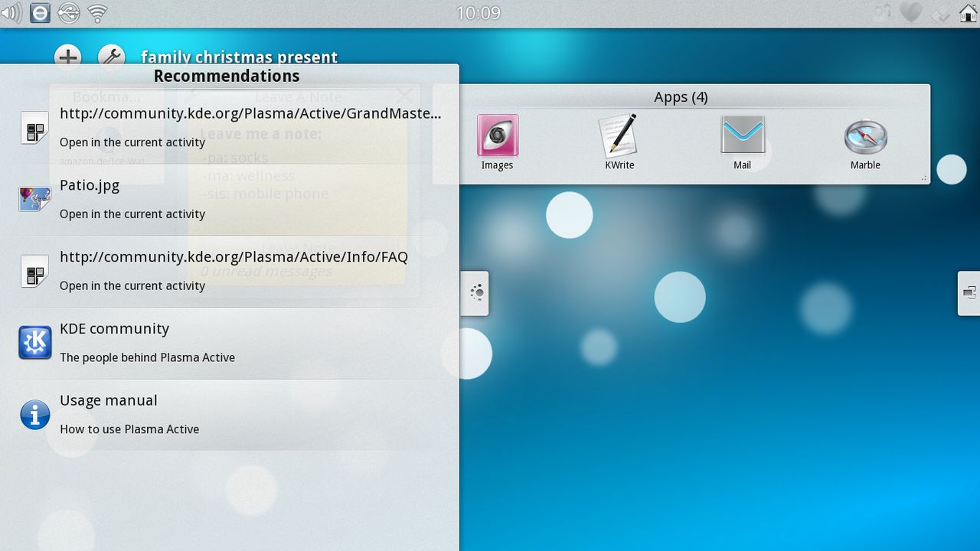Viewport: 980px width, 551px height.
Task: Open the Wi-Fi network icon
Action: [x=97, y=13]
